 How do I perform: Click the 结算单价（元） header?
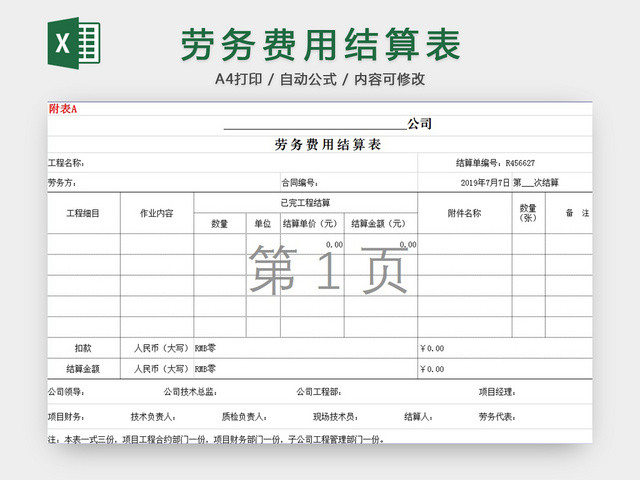312,224
